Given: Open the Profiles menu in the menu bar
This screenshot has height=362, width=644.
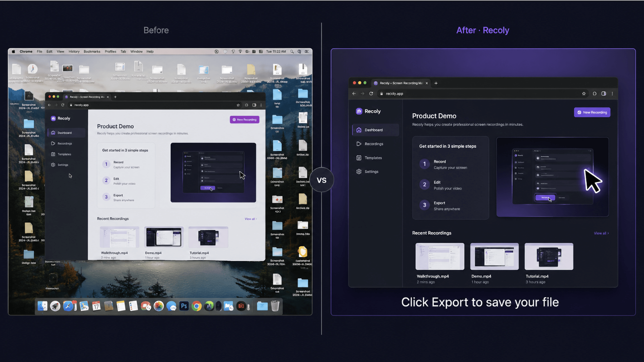Looking at the screenshot, I should 111,52.
